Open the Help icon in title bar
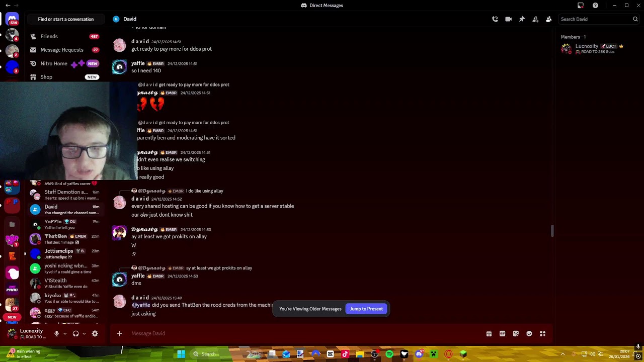 [595, 6]
